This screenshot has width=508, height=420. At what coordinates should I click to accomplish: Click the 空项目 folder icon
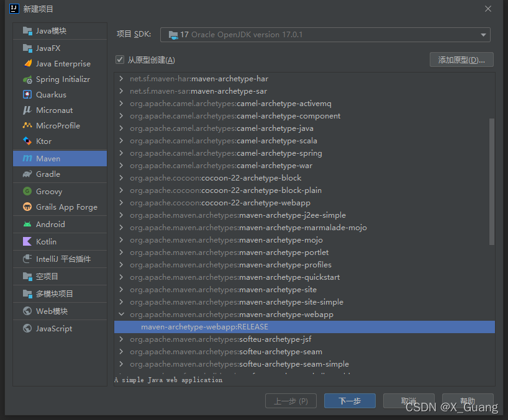27,276
